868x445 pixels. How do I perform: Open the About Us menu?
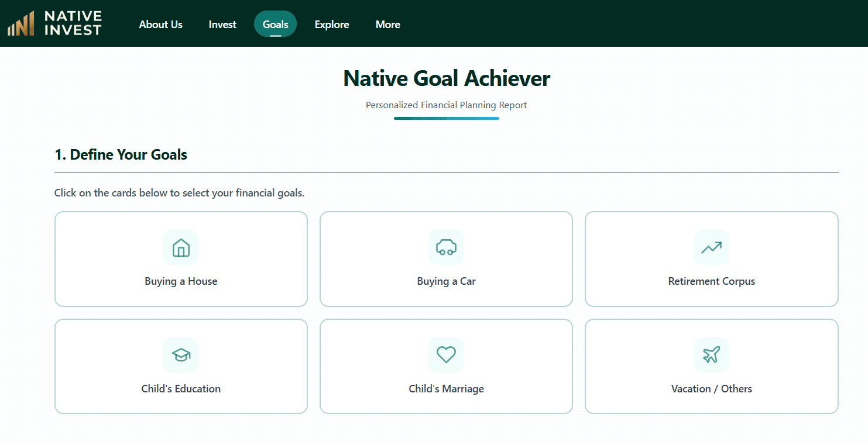tap(161, 25)
